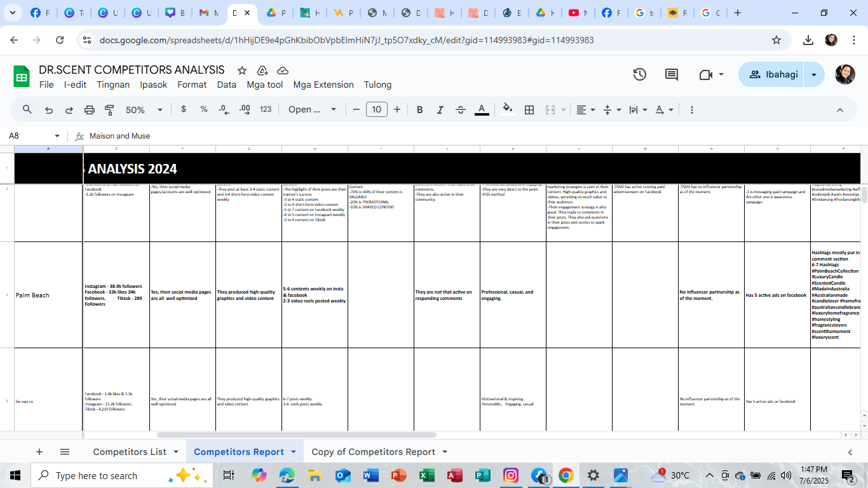The image size is (868, 488).
Task: Open the text color picker
Action: [x=482, y=109]
